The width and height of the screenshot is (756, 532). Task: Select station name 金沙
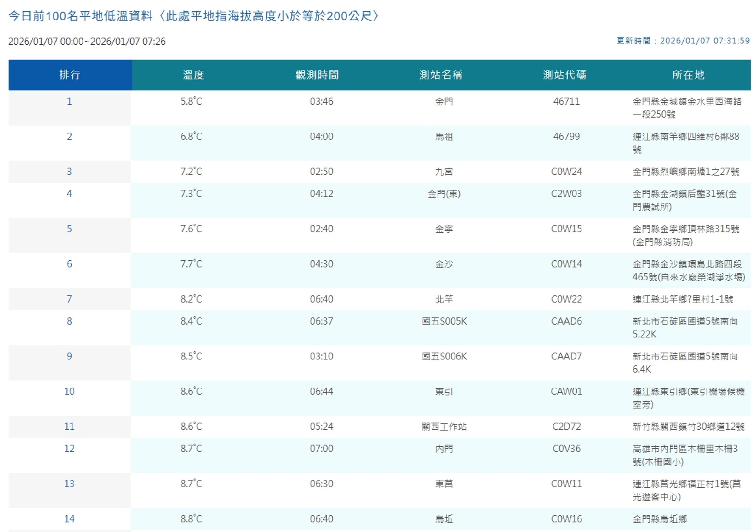(444, 264)
